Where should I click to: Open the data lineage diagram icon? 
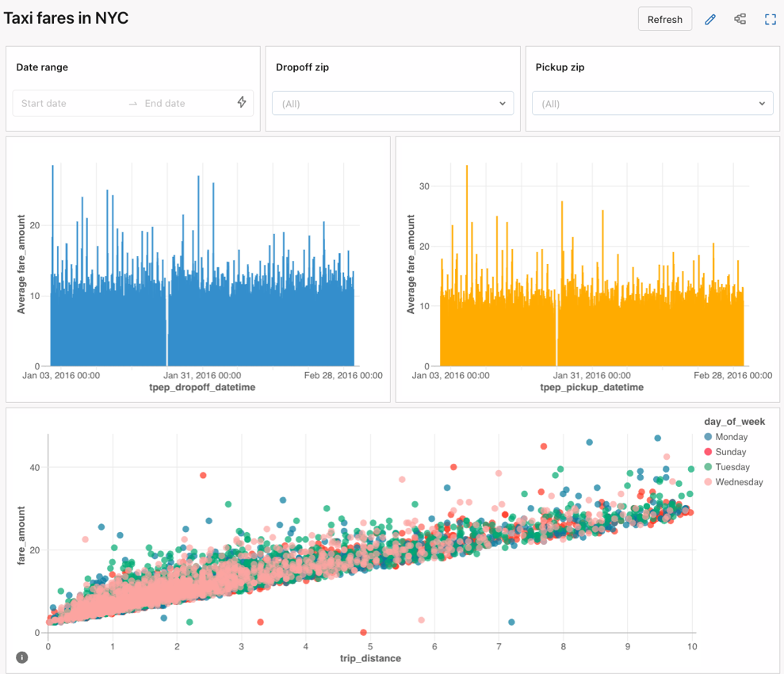pyautogui.click(x=740, y=19)
